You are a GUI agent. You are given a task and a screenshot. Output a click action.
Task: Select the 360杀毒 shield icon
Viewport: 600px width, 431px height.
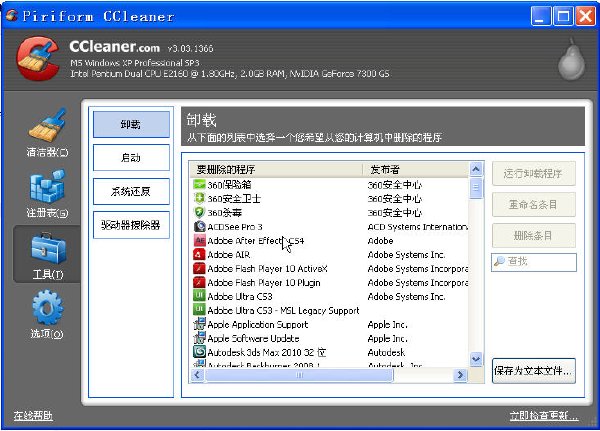[x=199, y=212]
